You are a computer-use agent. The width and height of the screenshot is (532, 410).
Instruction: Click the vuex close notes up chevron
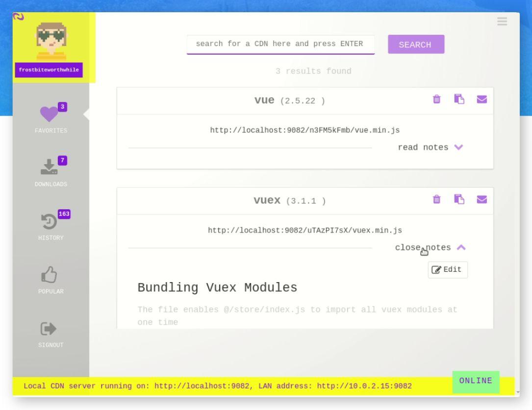(x=461, y=247)
